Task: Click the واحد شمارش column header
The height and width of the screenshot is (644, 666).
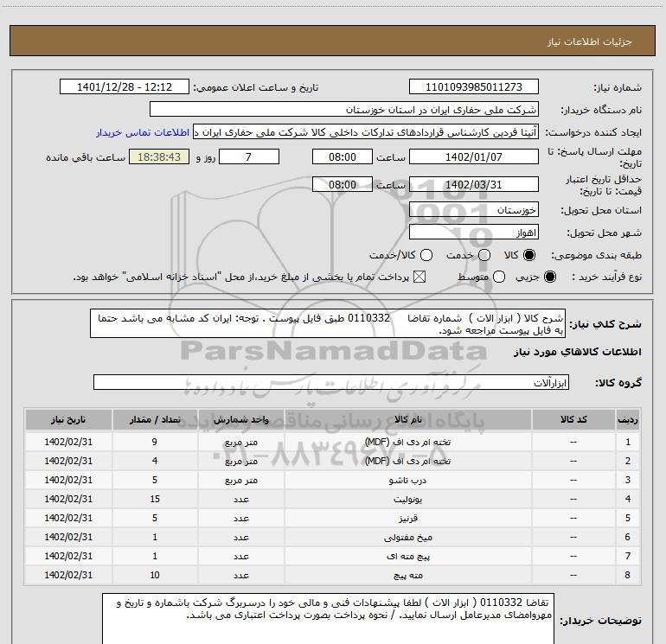Action: [x=240, y=419]
